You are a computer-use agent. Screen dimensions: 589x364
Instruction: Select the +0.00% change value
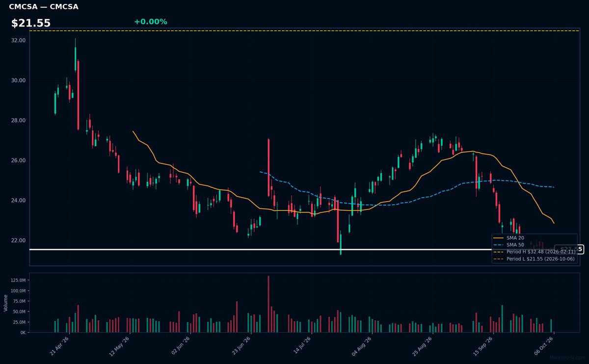tap(150, 22)
